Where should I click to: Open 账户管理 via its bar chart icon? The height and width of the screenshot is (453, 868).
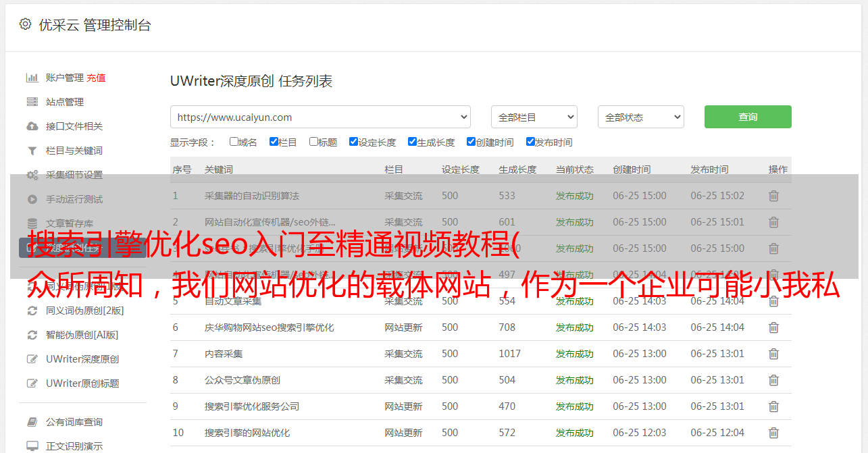click(x=32, y=78)
